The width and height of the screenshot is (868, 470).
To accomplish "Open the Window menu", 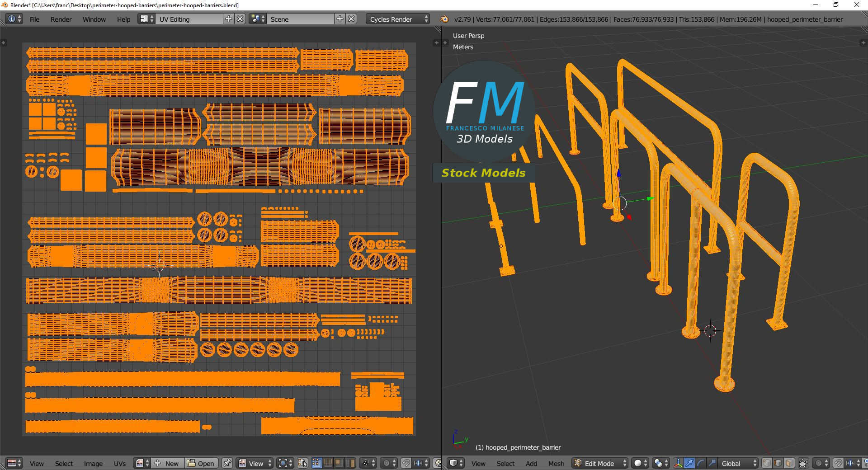I will [x=94, y=19].
